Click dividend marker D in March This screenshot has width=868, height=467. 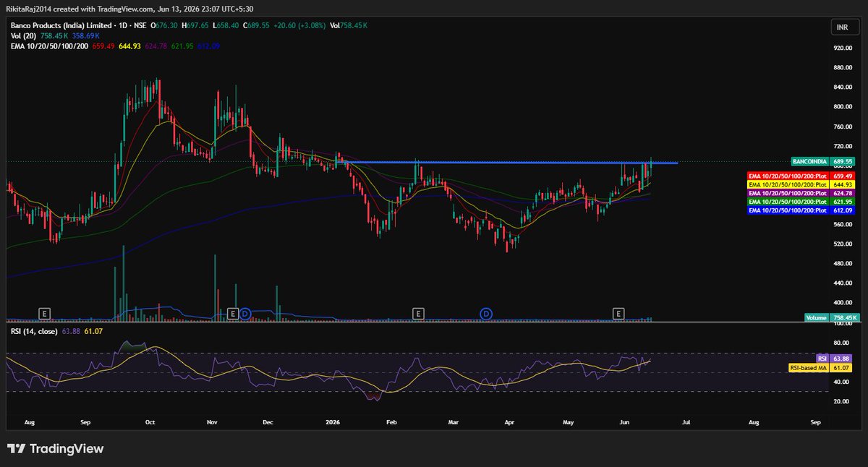point(487,313)
